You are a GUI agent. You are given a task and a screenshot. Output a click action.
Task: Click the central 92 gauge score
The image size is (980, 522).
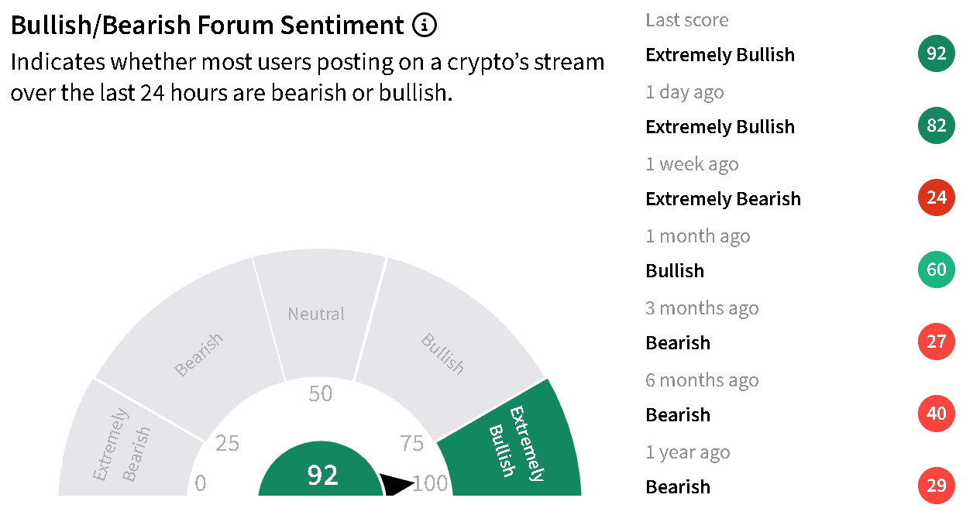[322, 475]
